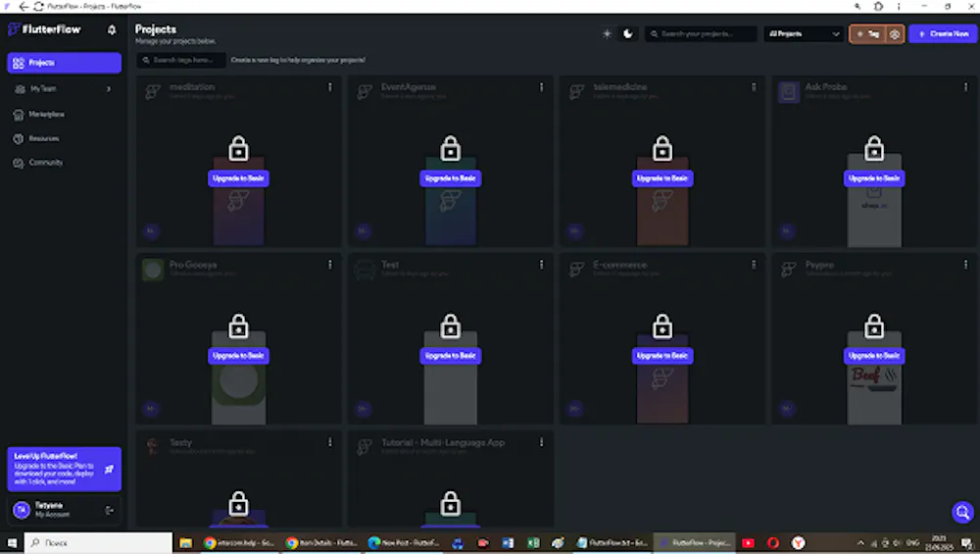The width and height of the screenshot is (980, 554).
Task: Go to Marketplace in the sidebar
Action: [x=65, y=114]
